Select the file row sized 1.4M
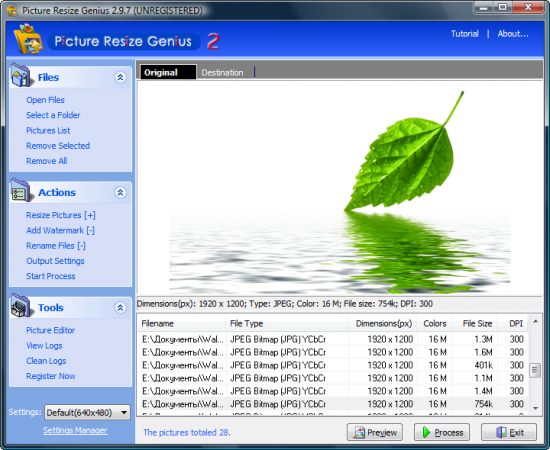Image resolution: width=550 pixels, height=450 pixels. pos(333,391)
